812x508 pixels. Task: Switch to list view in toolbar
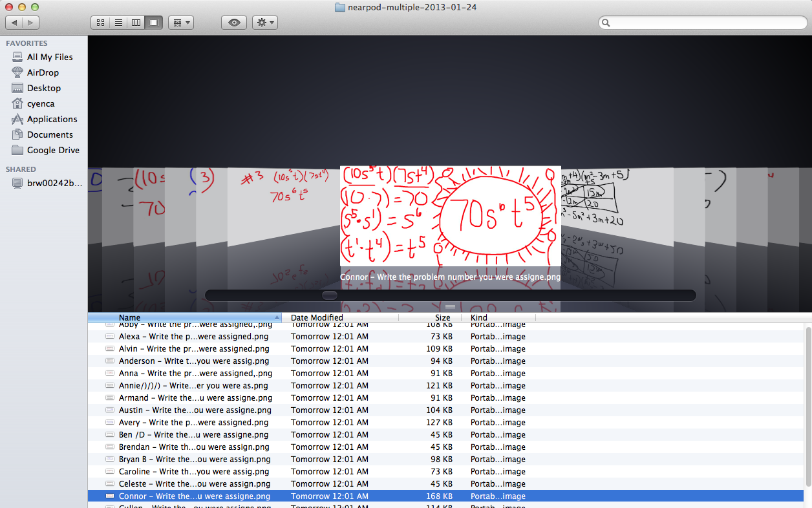(118, 23)
